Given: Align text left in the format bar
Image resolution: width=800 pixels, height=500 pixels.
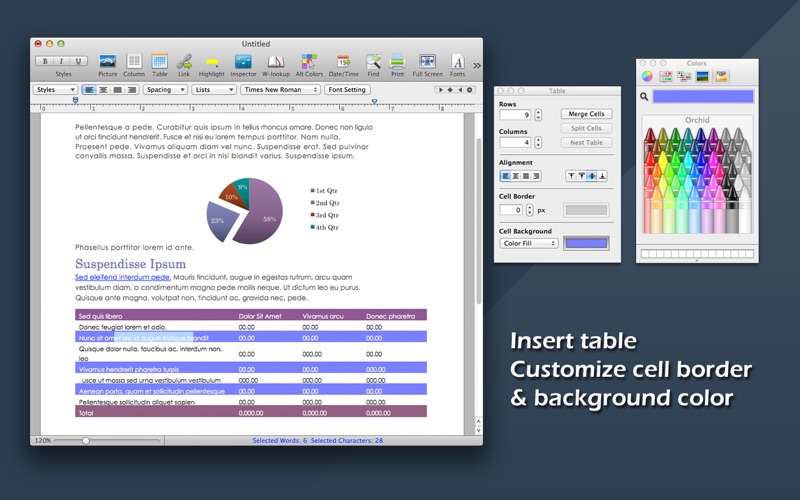Looking at the screenshot, I should click(x=89, y=90).
